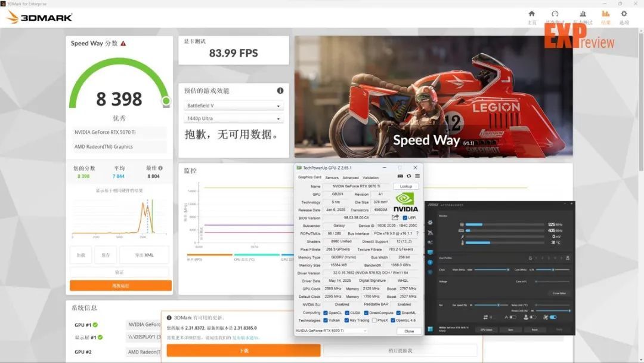This screenshot has height=363, width=644.
Task: Switch to Graphics Card tab in GPU-Z
Action: click(x=309, y=177)
